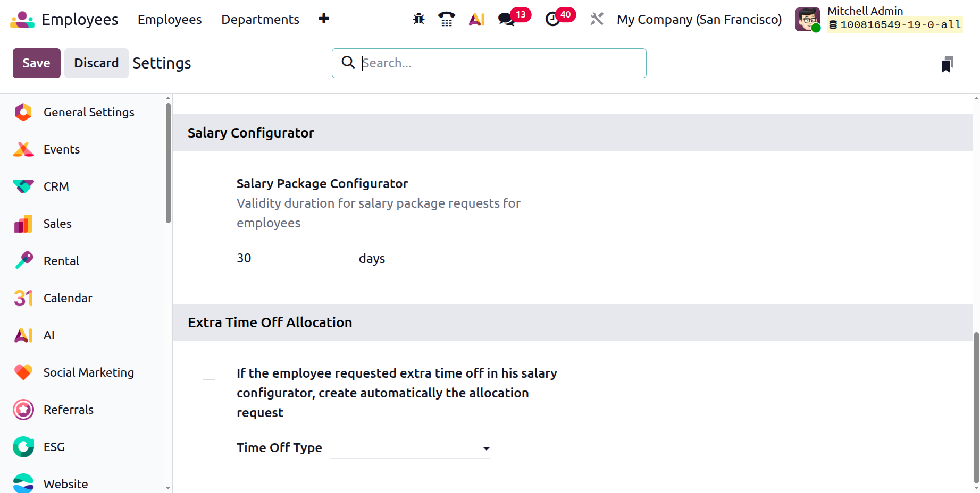Open the Employees menu

[x=170, y=19]
